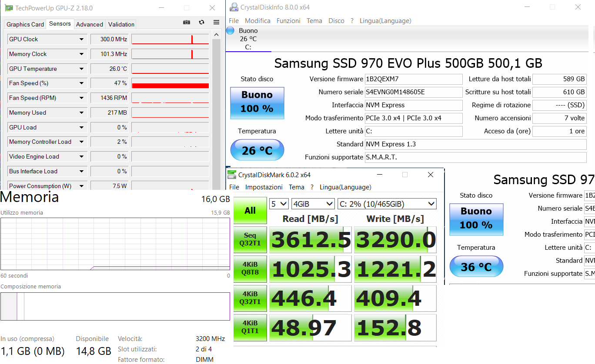Click the Utilizzo memoria usage graph
The image size is (595, 364).
(115, 244)
